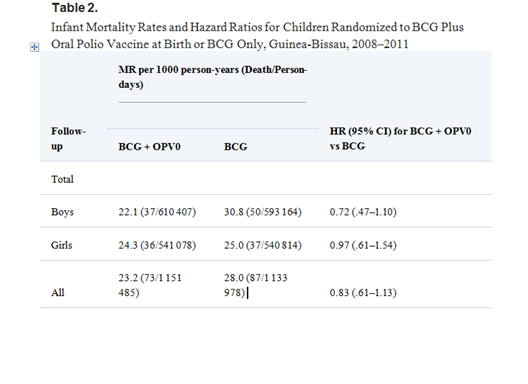Click the 'MR per 1000 person-years' header cell
528x384 pixels.
tap(212, 77)
